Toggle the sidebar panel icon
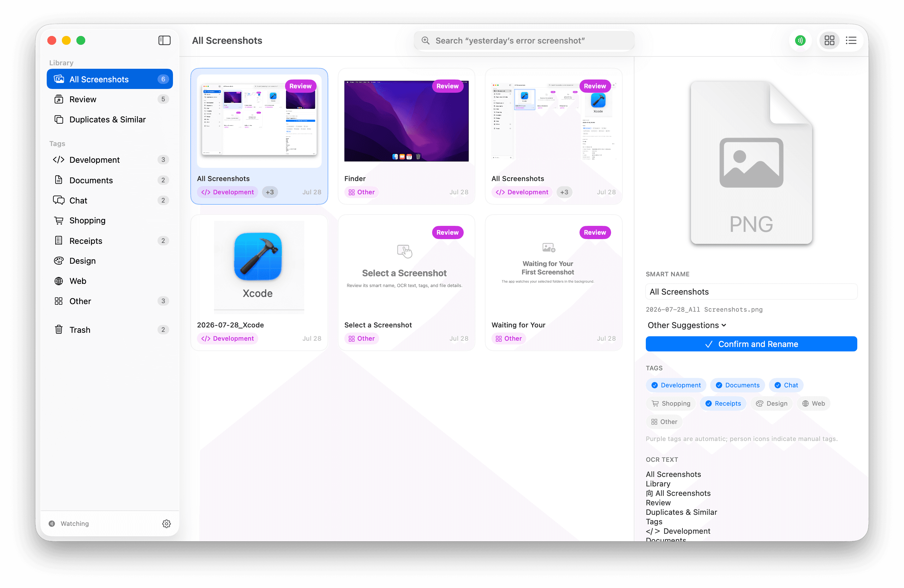 164,40
